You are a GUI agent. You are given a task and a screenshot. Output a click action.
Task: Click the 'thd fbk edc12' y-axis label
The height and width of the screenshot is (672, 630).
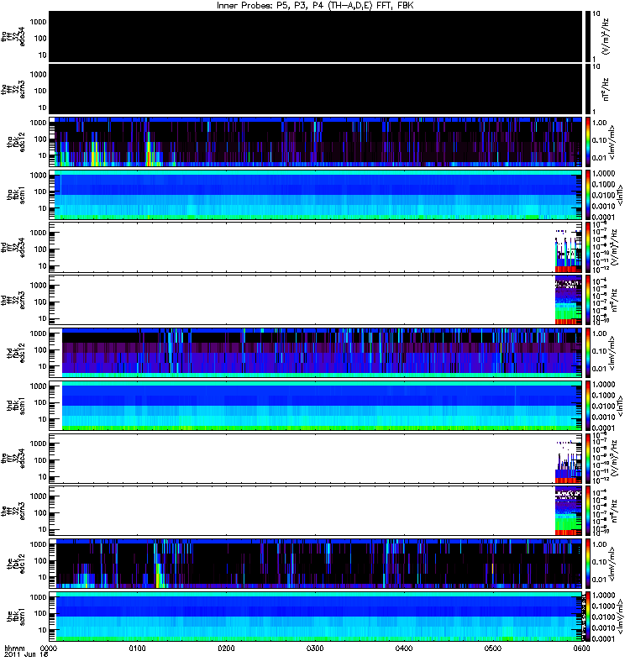point(16,353)
